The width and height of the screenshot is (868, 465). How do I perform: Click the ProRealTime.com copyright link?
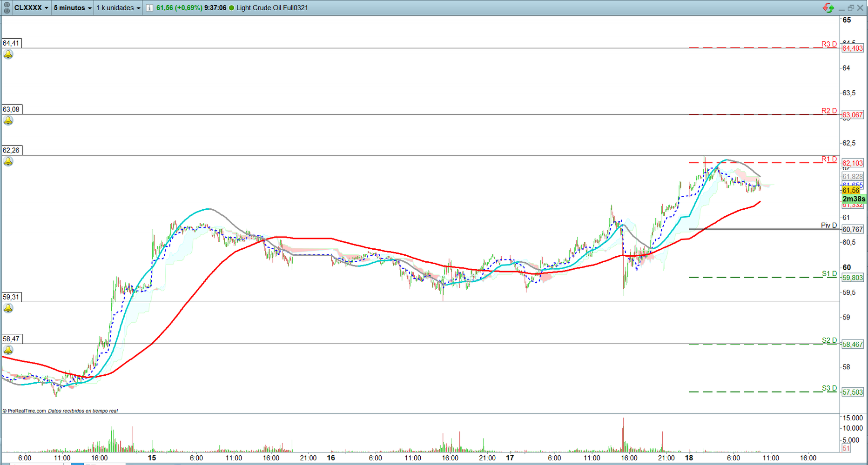coord(27,411)
